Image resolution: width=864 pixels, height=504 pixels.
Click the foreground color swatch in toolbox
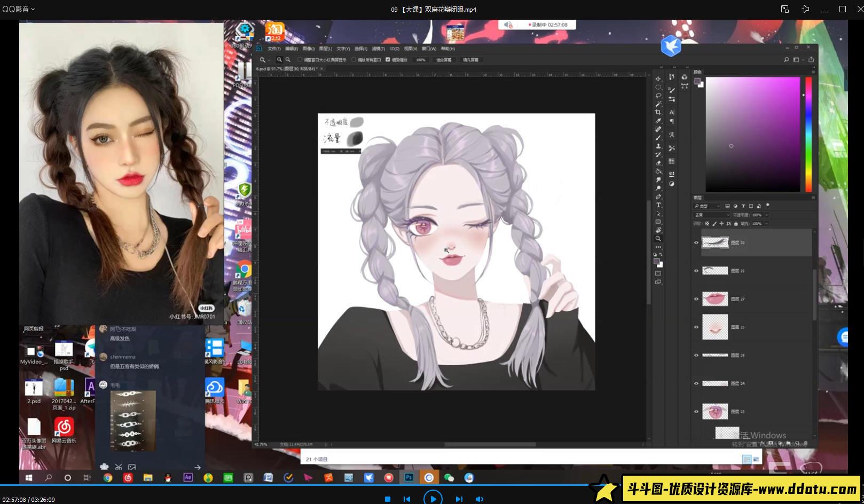(x=657, y=261)
